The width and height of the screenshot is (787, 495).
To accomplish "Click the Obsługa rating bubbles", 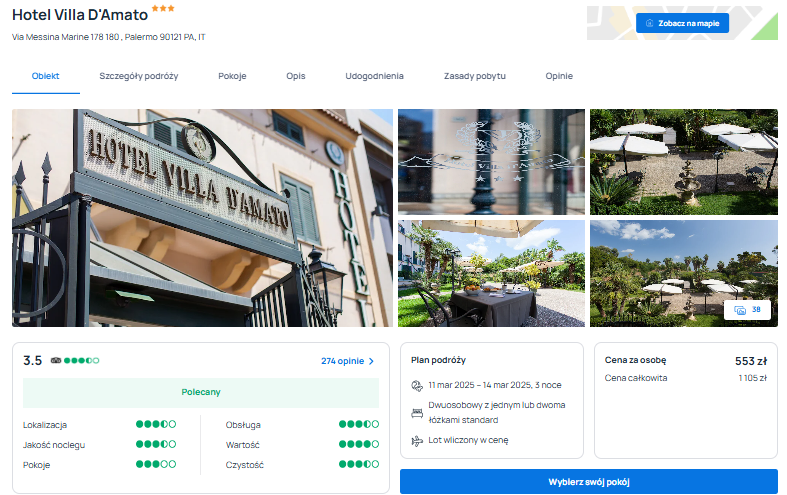I will [x=359, y=424].
